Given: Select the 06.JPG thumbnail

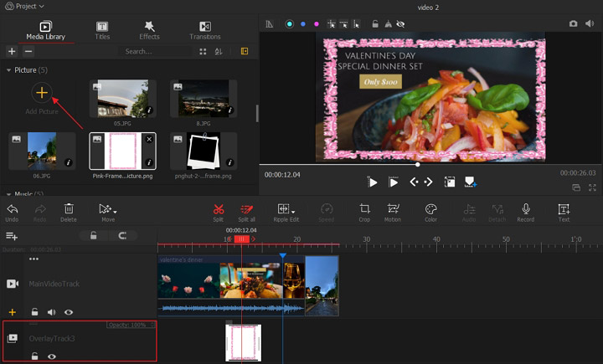Looking at the screenshot, I should coord(41,150).
